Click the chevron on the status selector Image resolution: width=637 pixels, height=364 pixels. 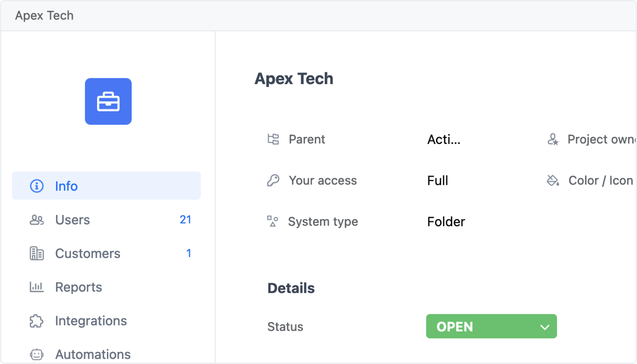click(544, 327)
